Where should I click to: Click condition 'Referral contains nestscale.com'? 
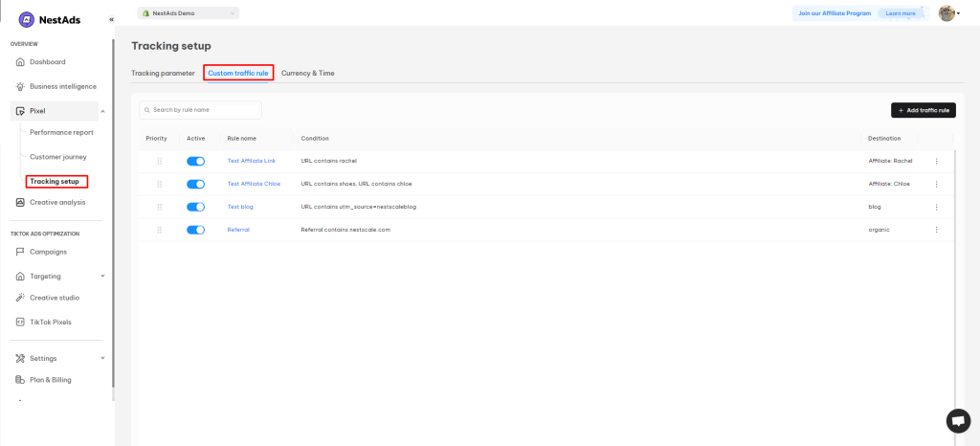pos(345,230)
